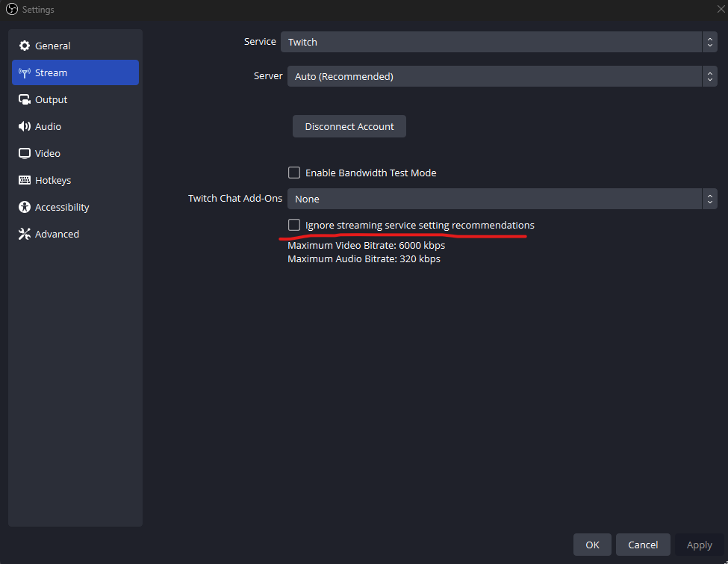Click the Accessibility person icon
The width and height of the screenshot is (728, 564).
pos(24,207)
